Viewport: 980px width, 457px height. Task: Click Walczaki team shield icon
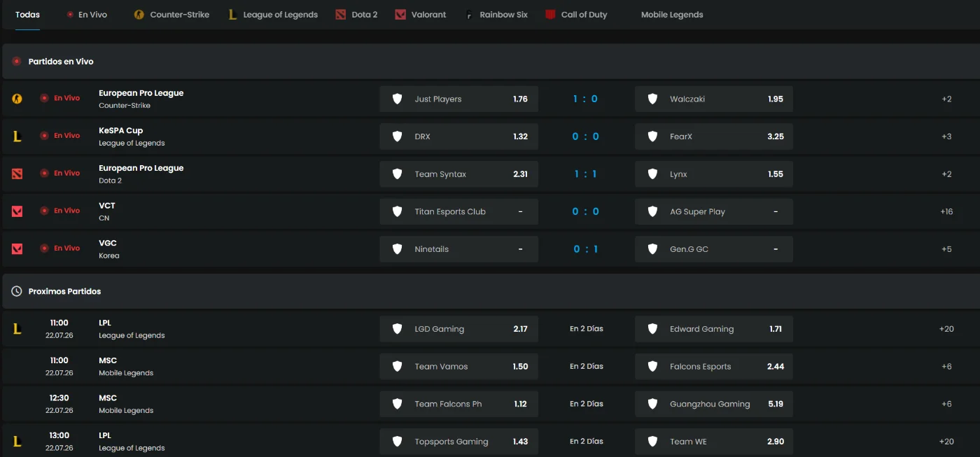tap(652, 99)
